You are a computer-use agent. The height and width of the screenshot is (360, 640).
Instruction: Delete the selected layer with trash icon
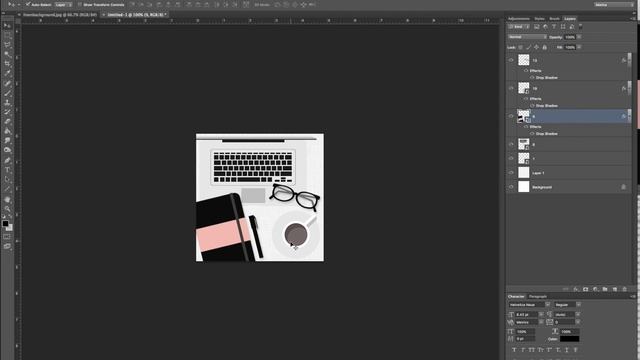pos(624,289)
